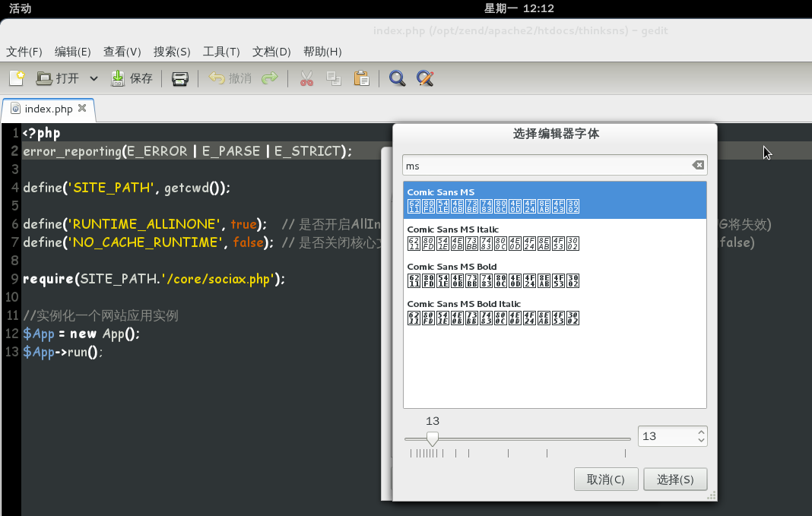
Task: Click the error_reporting code line
Action: 188,151
